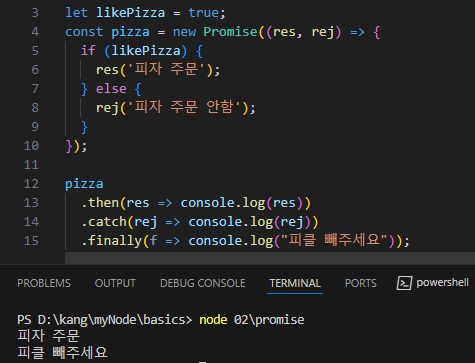Click the terminal output line '피자 주문'
The image size is (475, 363).
point(48,336)
